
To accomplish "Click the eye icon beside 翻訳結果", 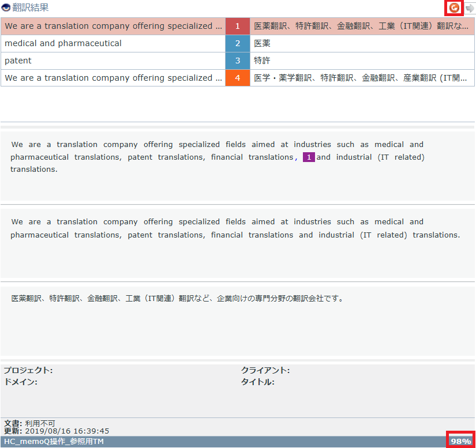I will point(6,7).
